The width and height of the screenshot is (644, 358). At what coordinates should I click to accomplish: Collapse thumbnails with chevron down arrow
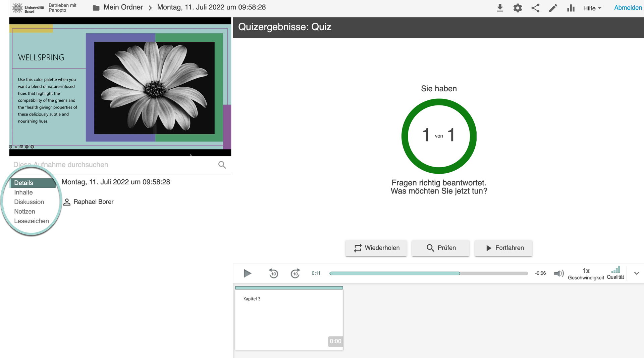coord(636,273)
